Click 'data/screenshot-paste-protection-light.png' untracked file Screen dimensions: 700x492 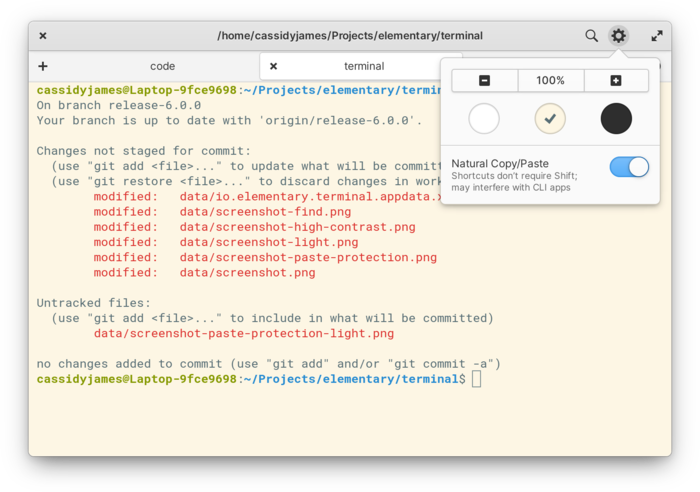244,334
